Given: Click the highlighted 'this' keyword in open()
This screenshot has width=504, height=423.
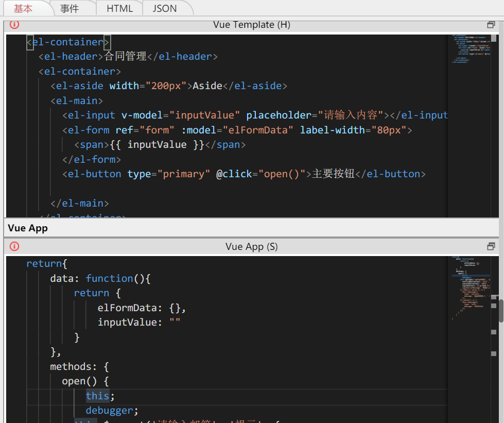Looking at the screenshot, I should click(x=97, y=396).
